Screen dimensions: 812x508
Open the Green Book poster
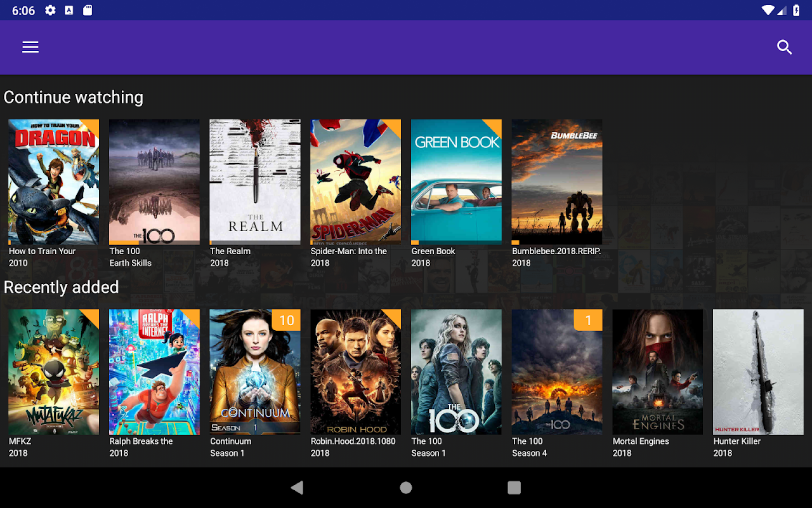pyautogui.click(x=457, y=182)
